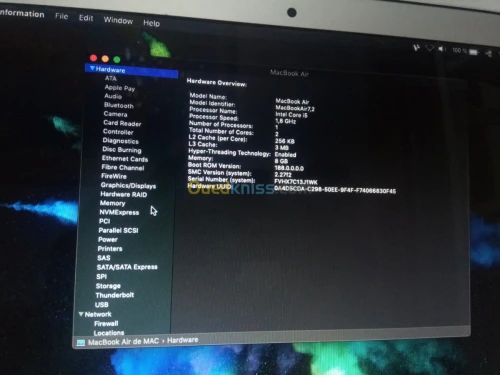The image size is (500, 375).
Task: Select Power in the sidebar
Action: pyautogui.click(x=108, y=239)
